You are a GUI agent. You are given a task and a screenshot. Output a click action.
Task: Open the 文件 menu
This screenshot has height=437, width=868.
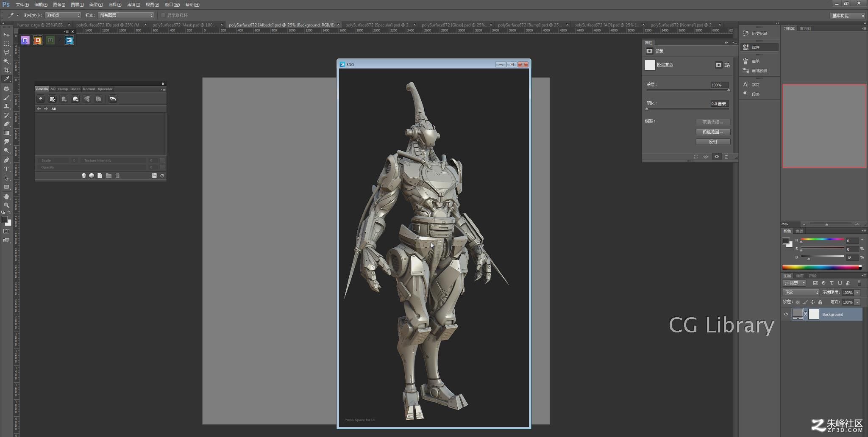[22, 5]
